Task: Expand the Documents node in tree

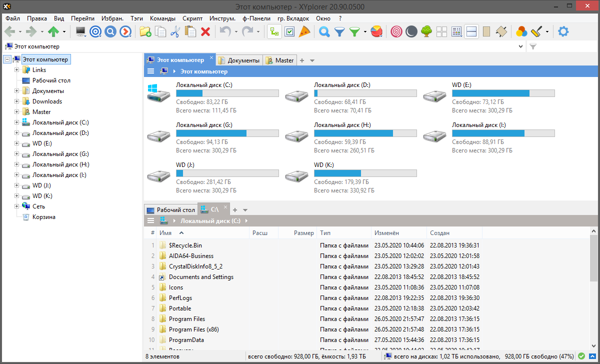Action: (x=16, y=91)
